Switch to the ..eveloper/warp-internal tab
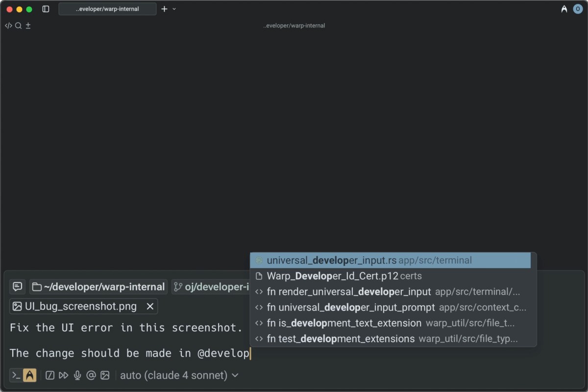The height and width of the screenshot is (392, 588). [x=107, y=9]
